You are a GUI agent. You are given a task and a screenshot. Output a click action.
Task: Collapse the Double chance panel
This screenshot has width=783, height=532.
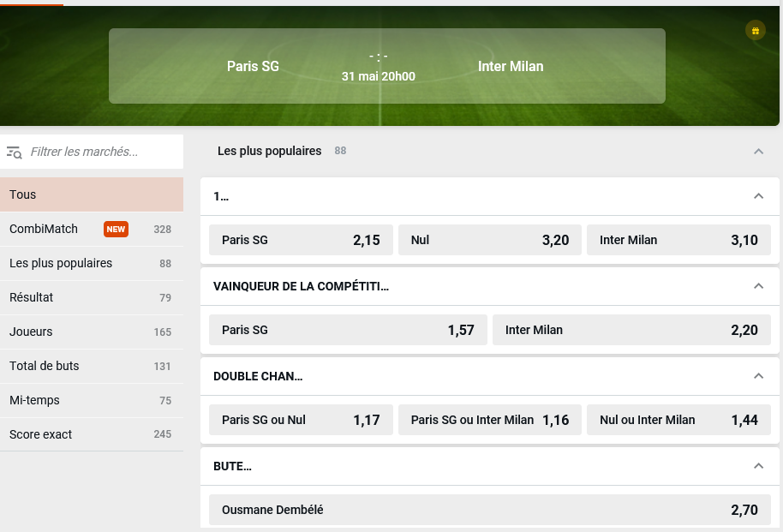point(758,376)
